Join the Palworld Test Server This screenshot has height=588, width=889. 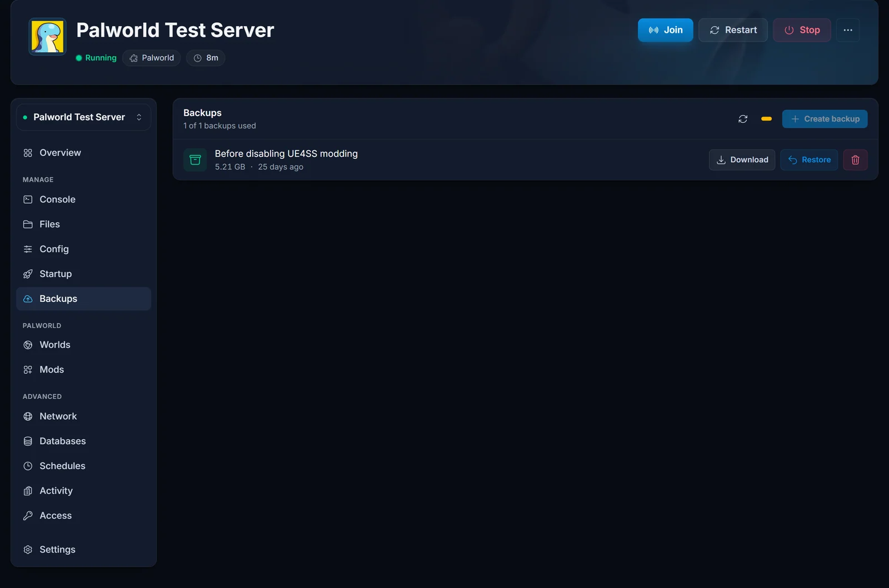coord(665,30)
